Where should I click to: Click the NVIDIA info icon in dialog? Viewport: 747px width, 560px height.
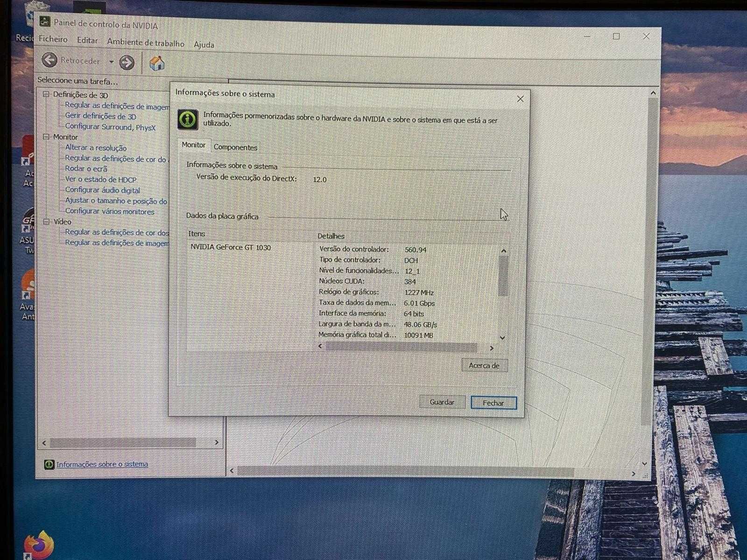click(188, 119)
